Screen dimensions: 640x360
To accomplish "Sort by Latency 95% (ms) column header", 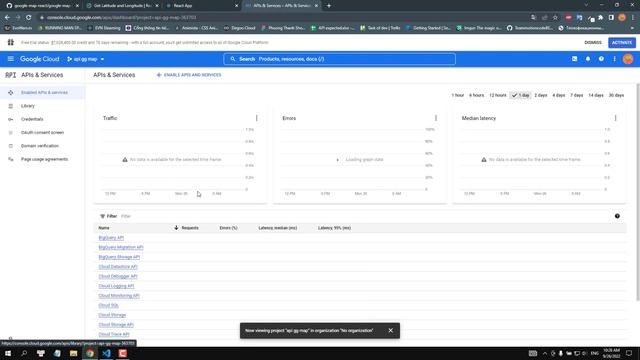I will coord(334,228).
